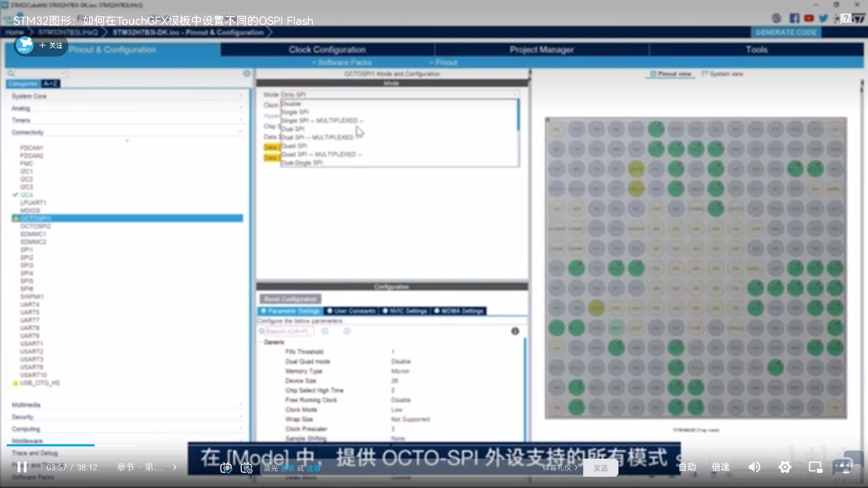This screenshot has height=488, width=868.
Task: Expand the Timers category
Action: 127,120
